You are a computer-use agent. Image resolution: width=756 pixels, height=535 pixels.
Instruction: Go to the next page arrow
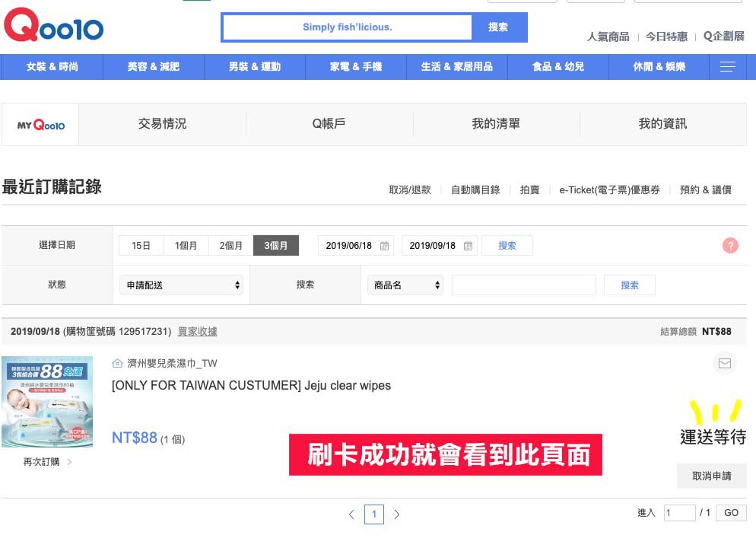397,514
